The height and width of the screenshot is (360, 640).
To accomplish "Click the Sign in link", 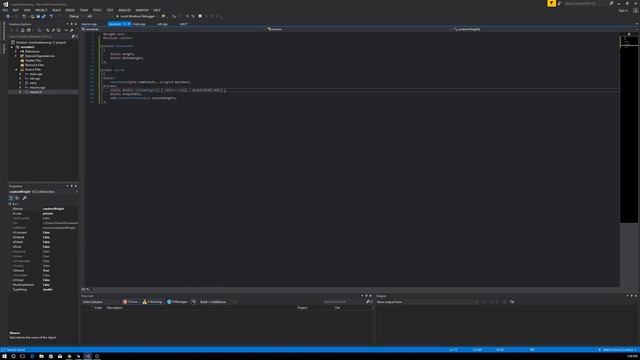I will [623, 11].
